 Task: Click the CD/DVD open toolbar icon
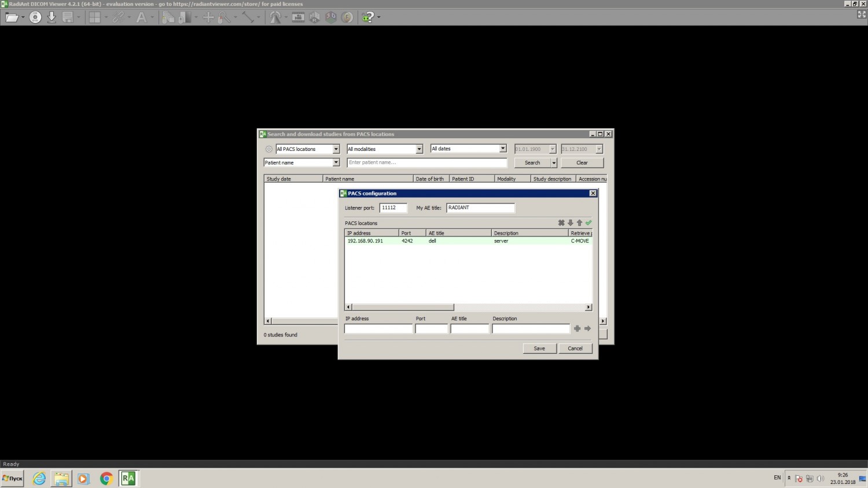tap(35, 17)
